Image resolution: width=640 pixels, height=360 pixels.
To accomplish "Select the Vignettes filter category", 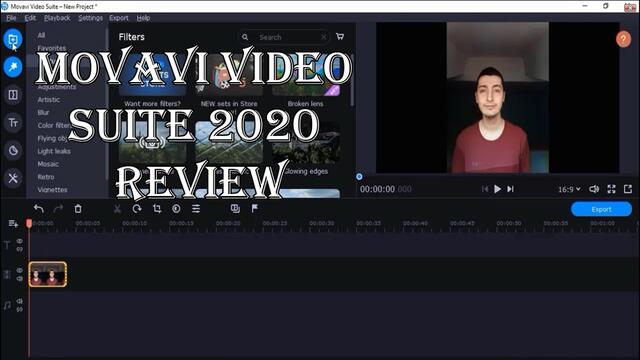I will click(x=53, y=190).
